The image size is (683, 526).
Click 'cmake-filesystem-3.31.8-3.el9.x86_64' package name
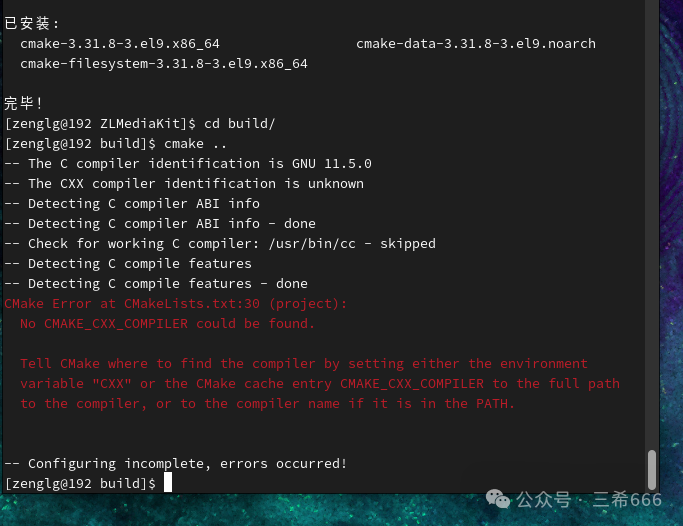[x=164, y=63]
